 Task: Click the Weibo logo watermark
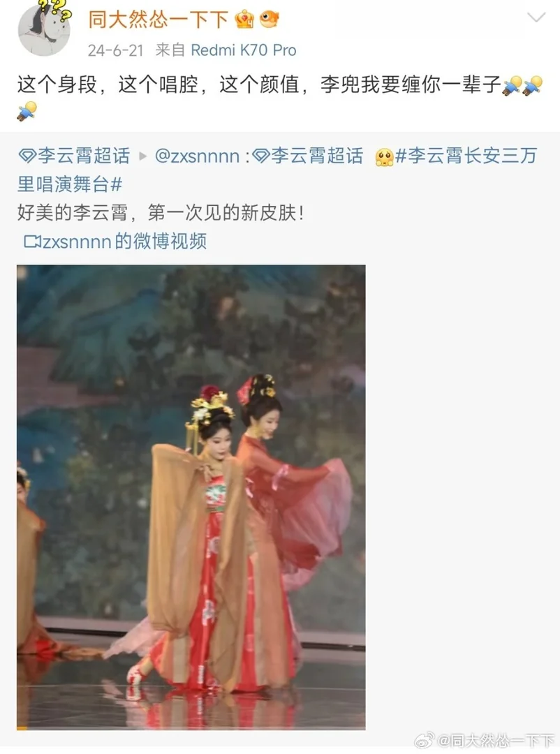(425, 741)
